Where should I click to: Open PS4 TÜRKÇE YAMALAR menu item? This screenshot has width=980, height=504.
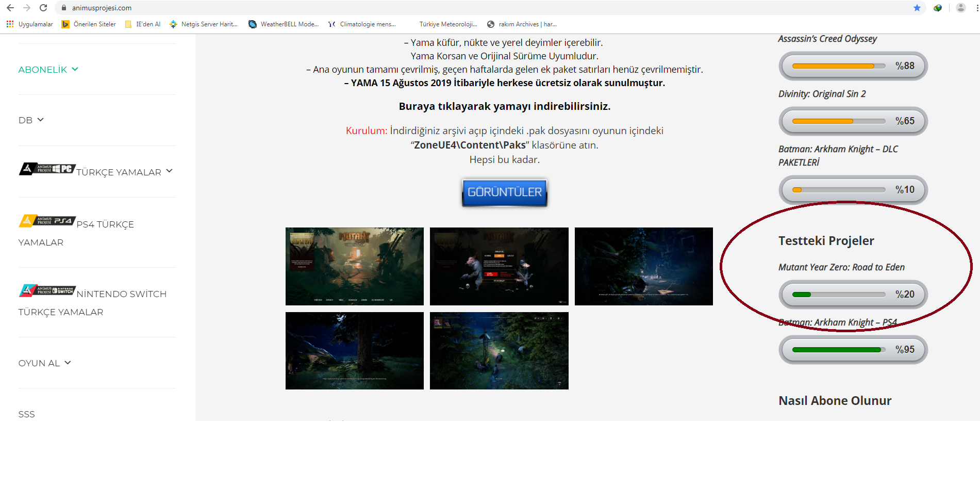click(x=76, y=233)
